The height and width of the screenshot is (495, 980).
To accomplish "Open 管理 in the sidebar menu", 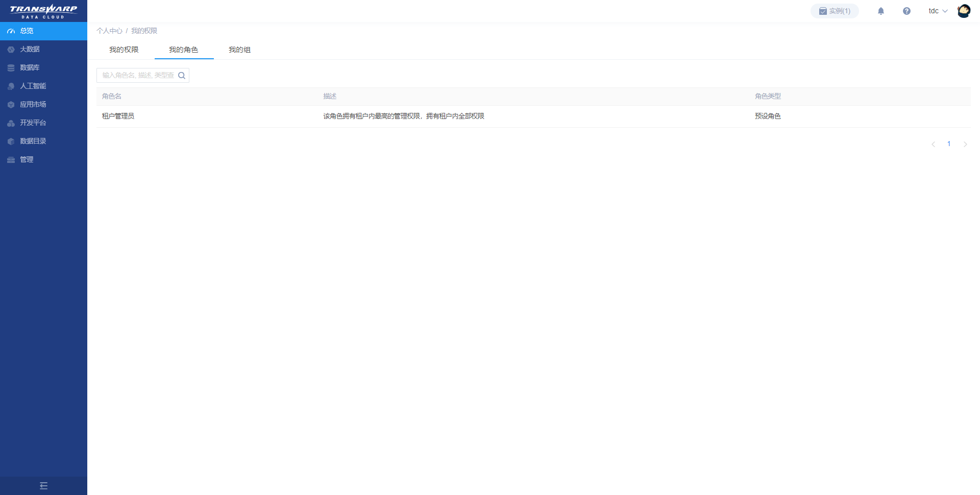I will pos(43,160).
